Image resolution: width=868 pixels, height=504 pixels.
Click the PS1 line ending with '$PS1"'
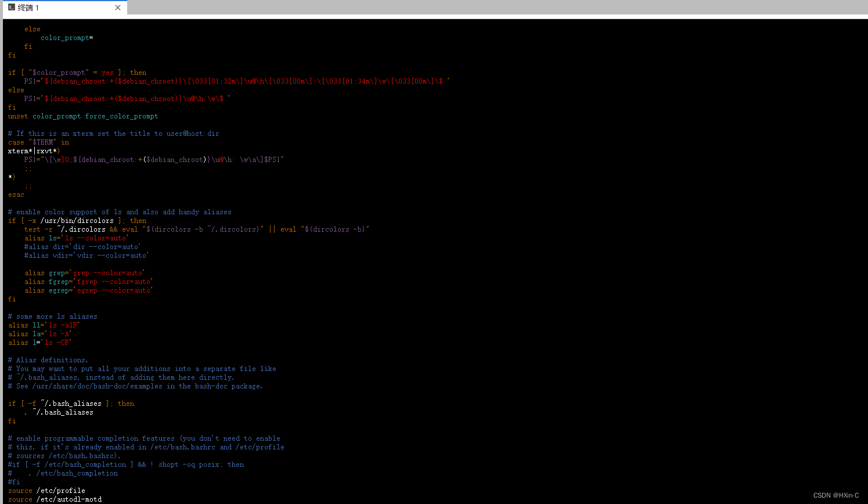(154, 160)
